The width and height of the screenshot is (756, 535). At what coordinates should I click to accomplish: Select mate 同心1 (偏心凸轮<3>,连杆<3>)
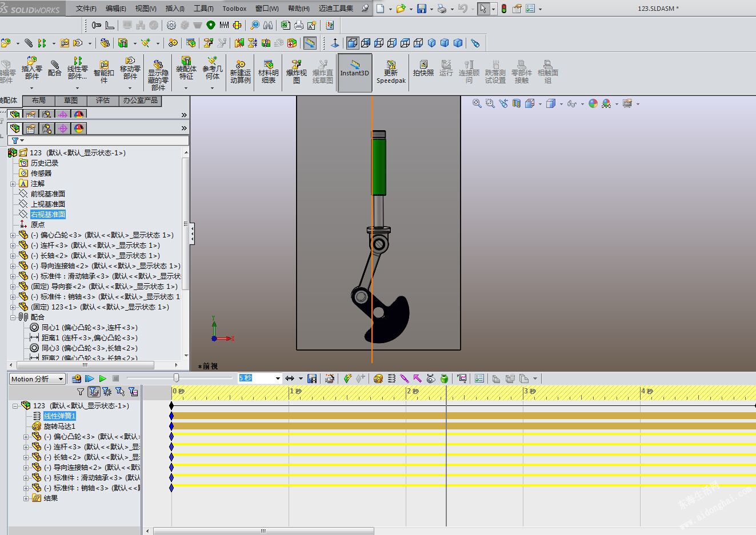(x=90, y=328)
